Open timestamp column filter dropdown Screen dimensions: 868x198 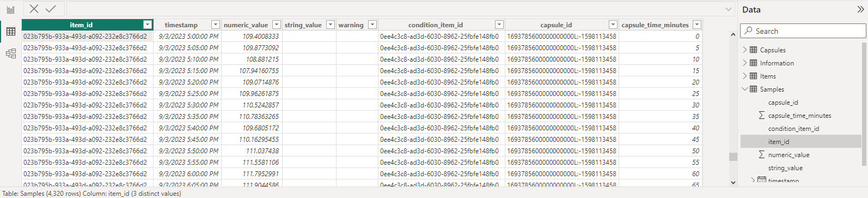pos(216,25)
